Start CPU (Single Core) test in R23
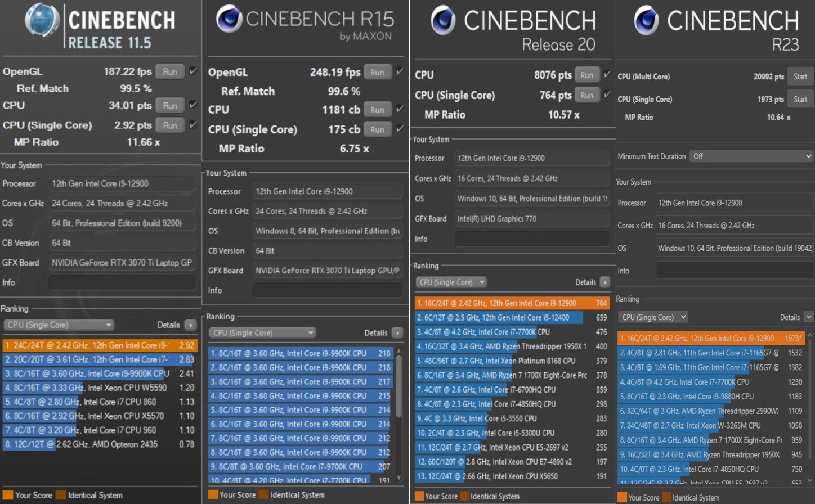This screenshot has height=504, width=815. [x=800, y=99]
